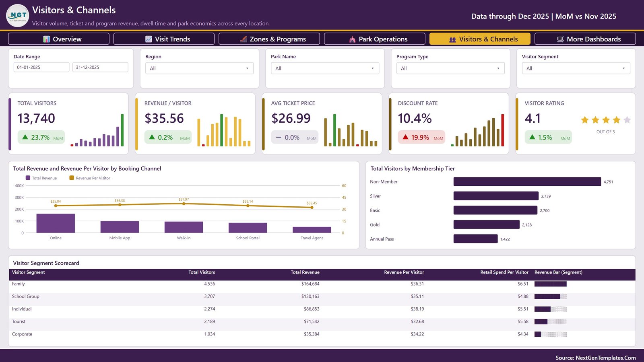Click the Online revenue bar

56,223
